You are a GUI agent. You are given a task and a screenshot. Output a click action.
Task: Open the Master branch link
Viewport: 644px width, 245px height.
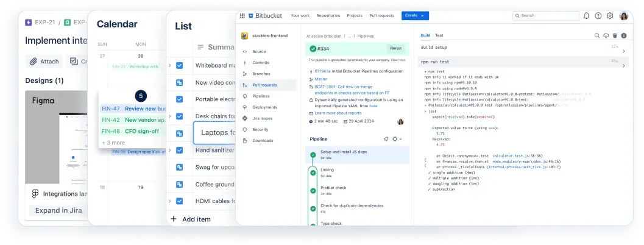(x=321, y=79)
